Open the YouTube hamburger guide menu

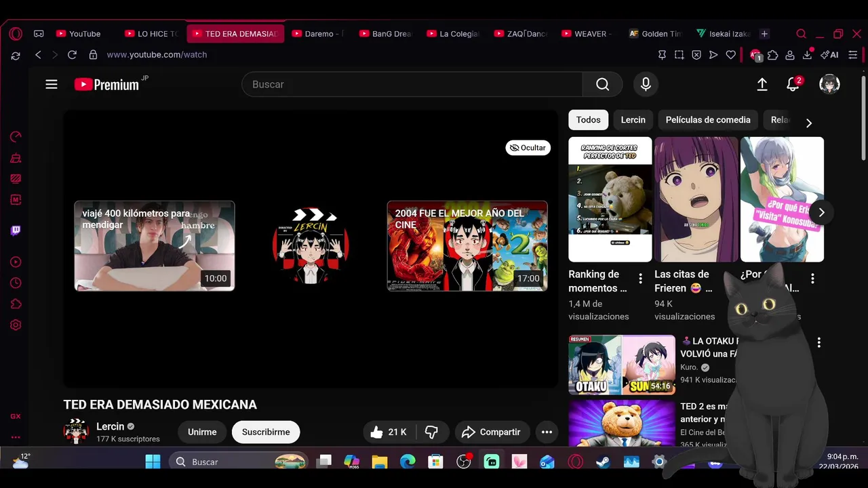(x=52, y=85)
